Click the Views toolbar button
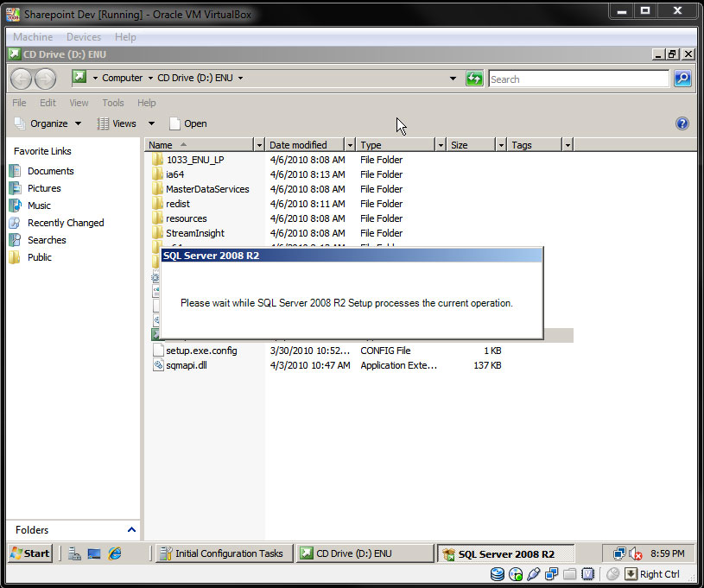Image resolution: width=704 pixels, height=588 pixels. [x=117, y=123]
